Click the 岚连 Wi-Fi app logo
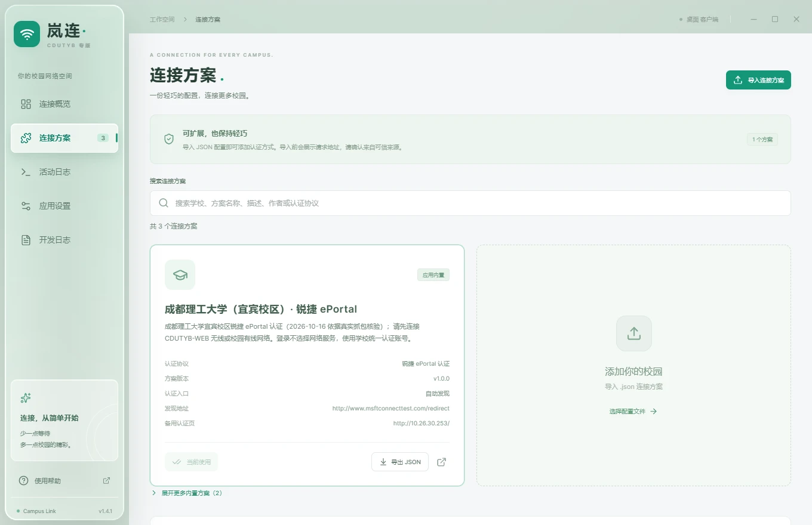This screenshot has width=812, height=525. [x=27, y=34]
